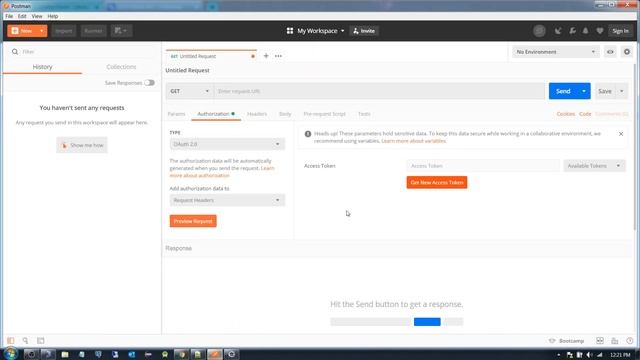Switch to the Collections tab

[121, 67]
